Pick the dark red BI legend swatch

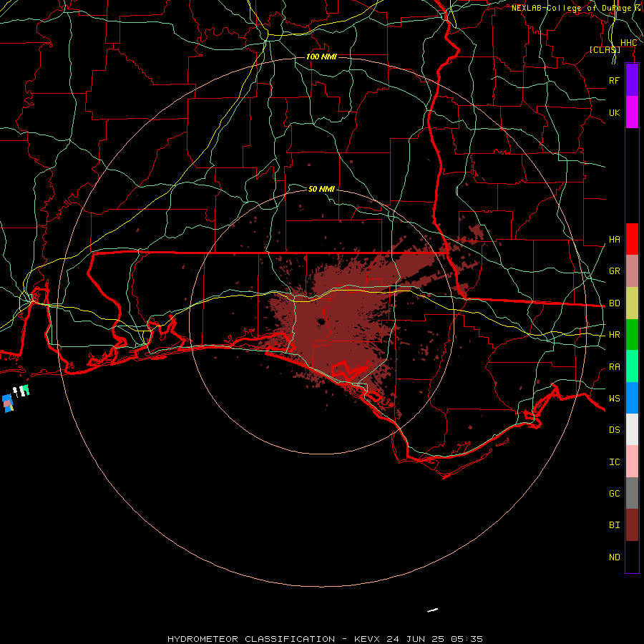(x=632, y=525)
